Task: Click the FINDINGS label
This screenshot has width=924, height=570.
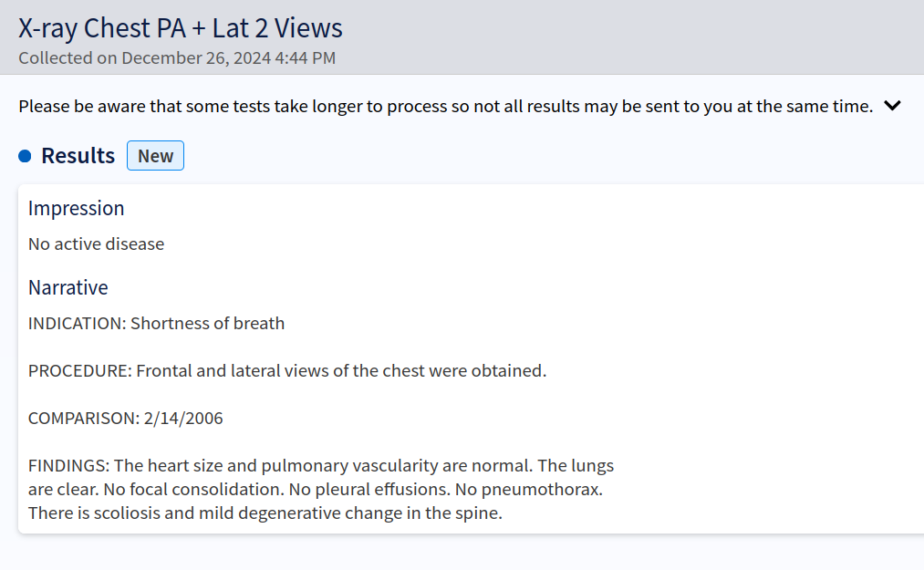Action: pos(68,465)
